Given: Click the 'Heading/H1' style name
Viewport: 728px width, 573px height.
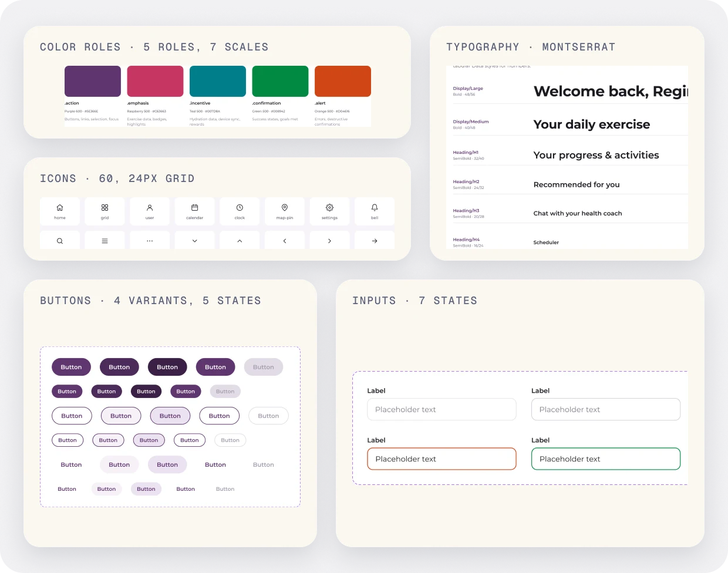Looking at the screenshot, I should [x=466, y=153].
